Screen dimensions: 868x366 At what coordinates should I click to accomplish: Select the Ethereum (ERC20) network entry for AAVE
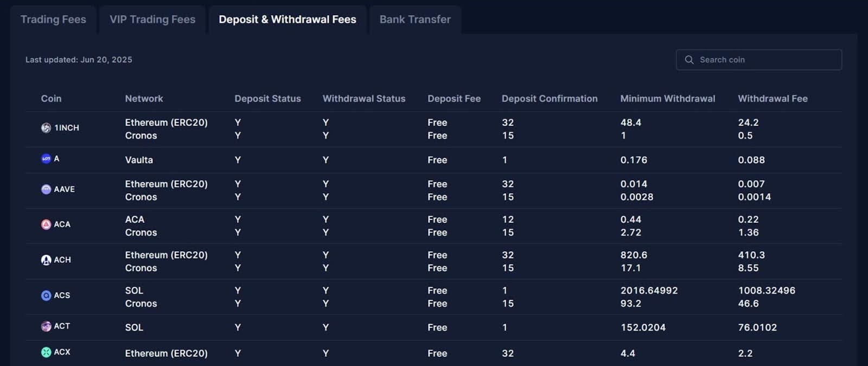pyautogui.click(x=166, y=184)
